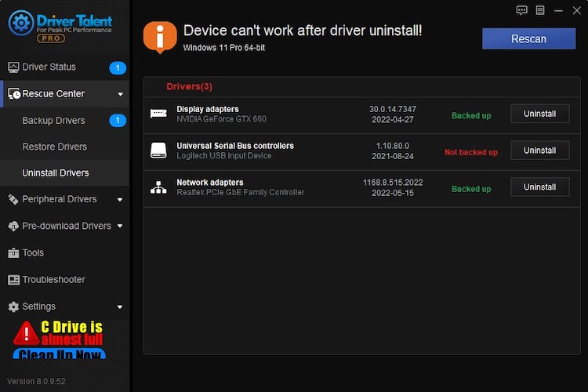Click 'Realtek PCIe GbE Family Controller' text
The height and width of the screenshot is (392, 588).
pos(241,192)
